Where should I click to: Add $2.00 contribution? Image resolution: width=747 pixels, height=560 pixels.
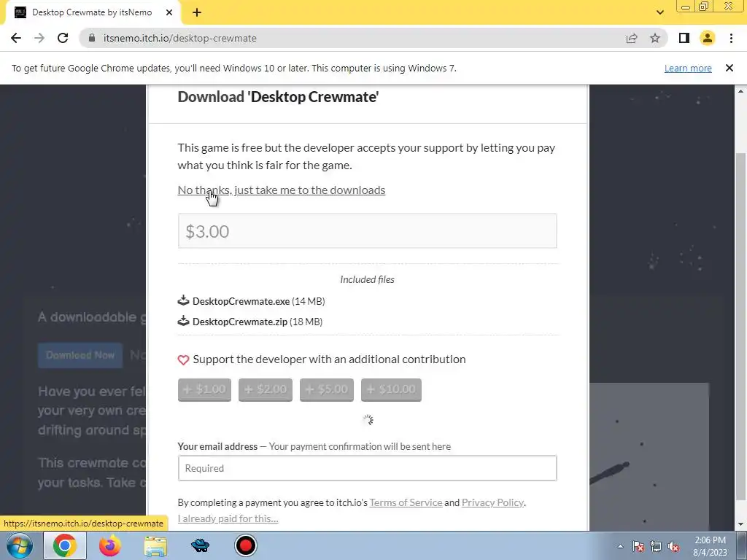[266, 389]
